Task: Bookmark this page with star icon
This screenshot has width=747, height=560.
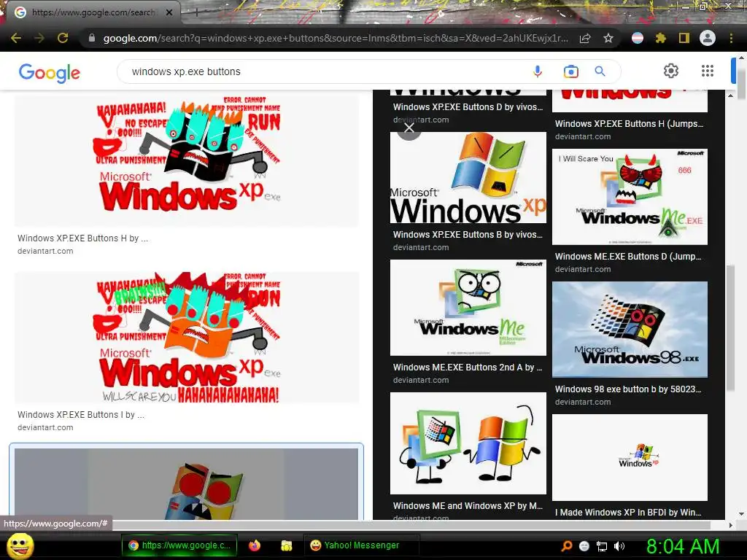Action: point(608,38)
